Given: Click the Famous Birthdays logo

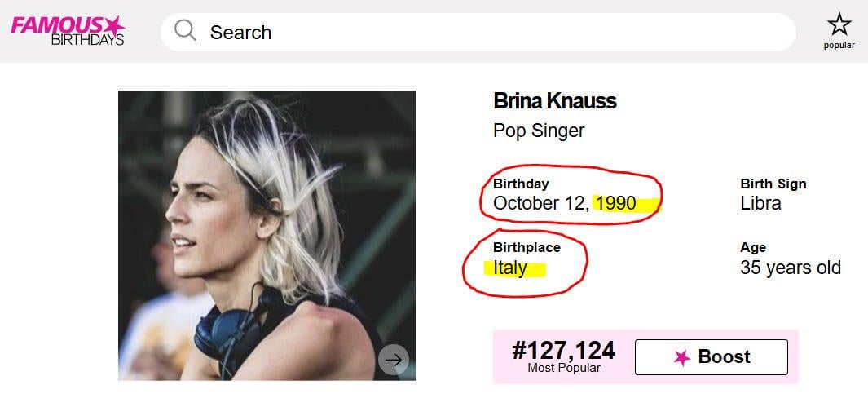Looking at the screenshot, I should click(68, 31).
